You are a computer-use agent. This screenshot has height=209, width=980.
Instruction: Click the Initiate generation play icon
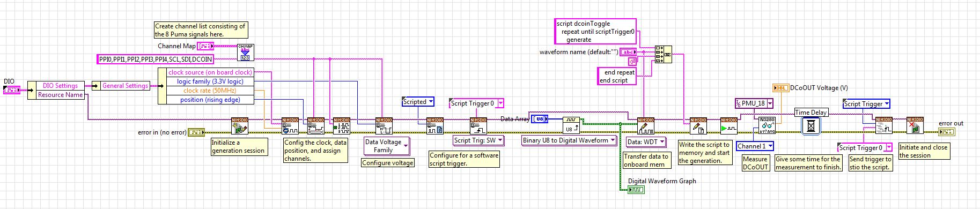pos(729,126)
